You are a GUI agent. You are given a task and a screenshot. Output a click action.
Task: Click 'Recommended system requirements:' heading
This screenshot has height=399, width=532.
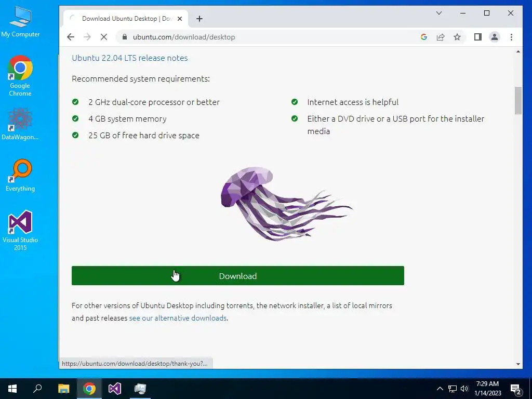[x=141, y=79]
